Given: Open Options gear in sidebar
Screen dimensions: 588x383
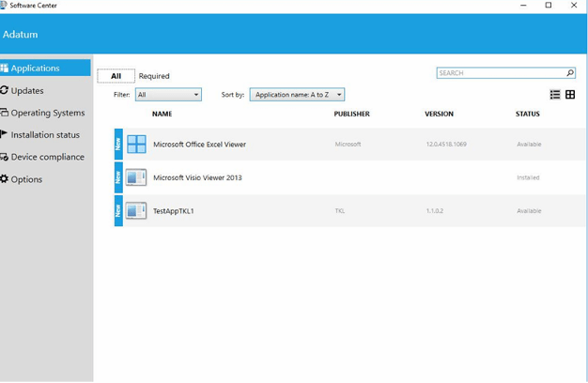Looking at the screenshot, I should (25, 179).
